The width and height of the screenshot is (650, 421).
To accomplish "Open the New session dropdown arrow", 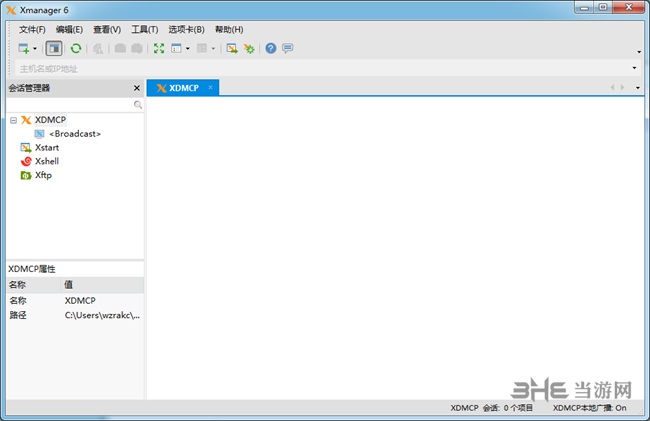I will 35,48.
